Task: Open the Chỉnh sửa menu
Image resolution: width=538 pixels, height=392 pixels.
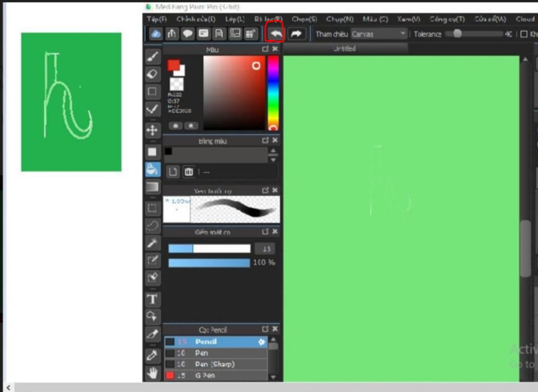Action: (196, 19)
